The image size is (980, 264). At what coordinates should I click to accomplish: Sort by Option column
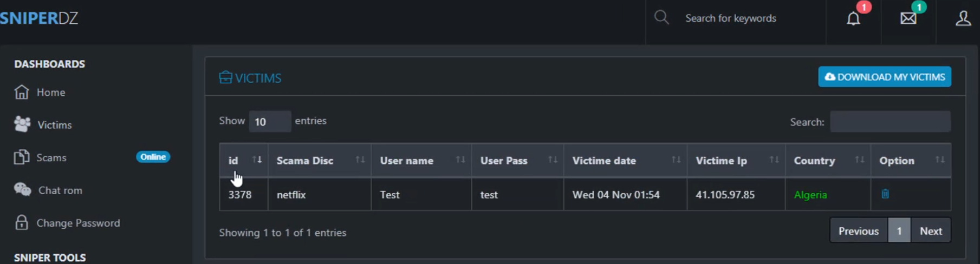(x=940, y=160)
